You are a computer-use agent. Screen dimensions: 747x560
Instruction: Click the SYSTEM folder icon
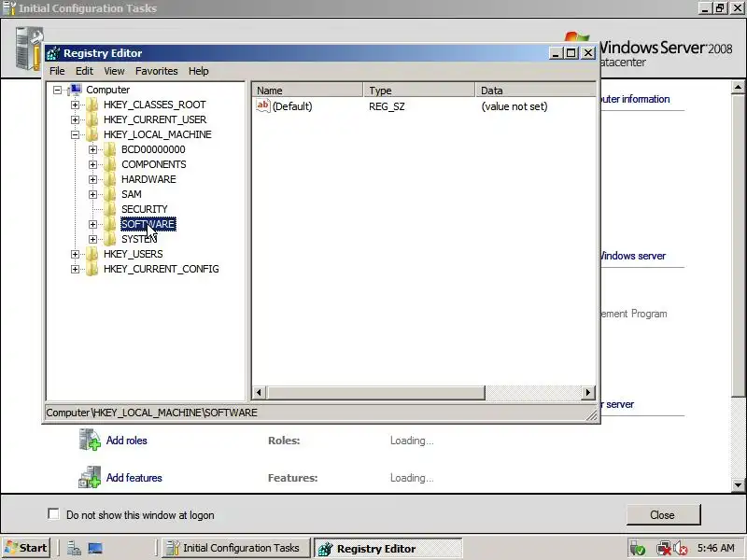[x=110, y=239]
